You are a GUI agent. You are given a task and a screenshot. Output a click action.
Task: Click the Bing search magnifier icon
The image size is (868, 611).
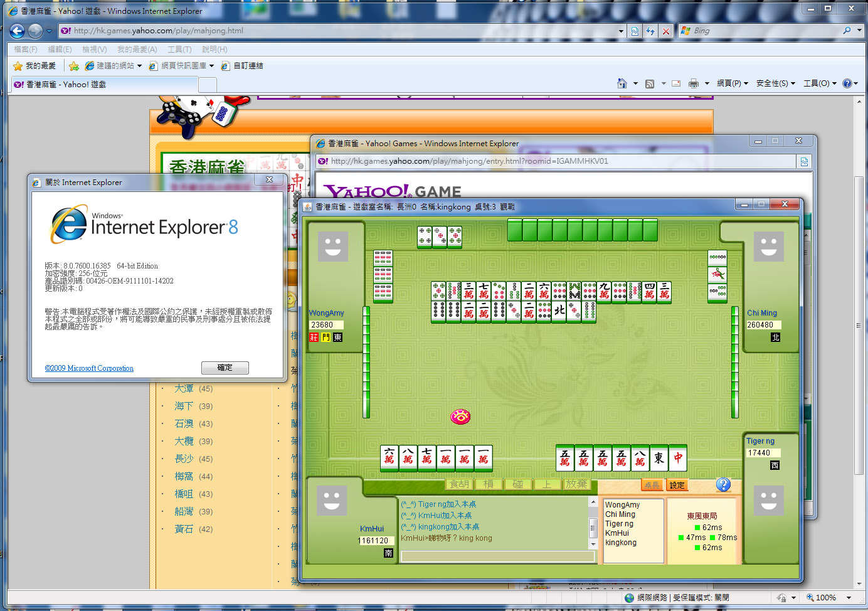click(847, 31)
